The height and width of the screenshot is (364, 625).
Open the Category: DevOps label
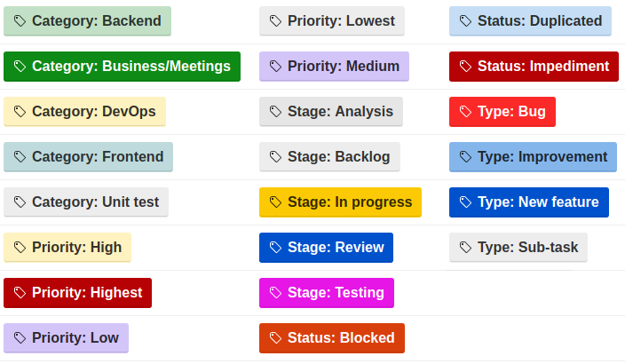click(x=84, y=112)
